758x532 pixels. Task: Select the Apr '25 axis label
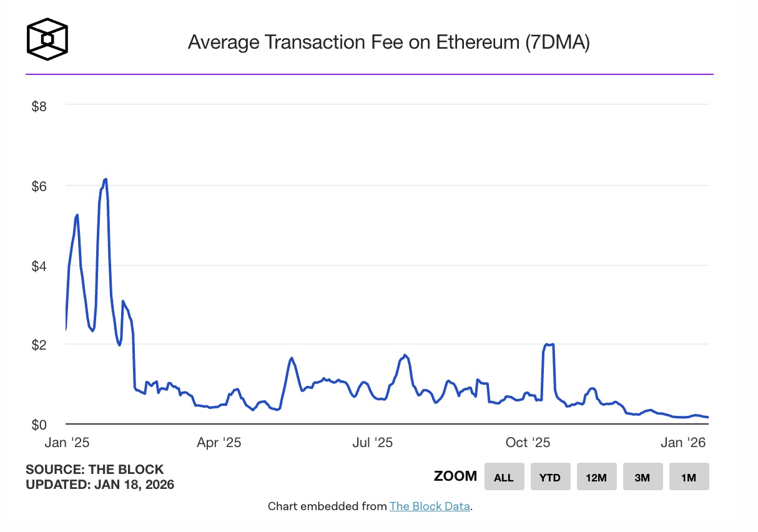click(219, 443)
